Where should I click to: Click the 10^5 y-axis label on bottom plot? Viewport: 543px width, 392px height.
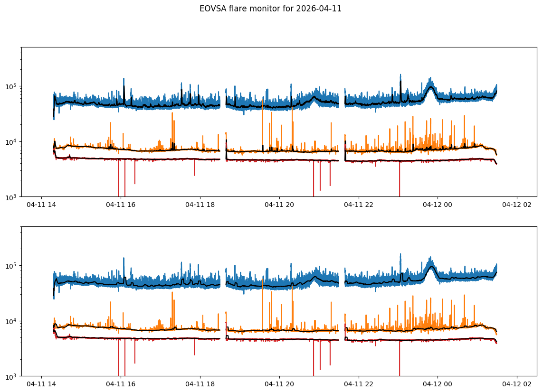point(12,266)
